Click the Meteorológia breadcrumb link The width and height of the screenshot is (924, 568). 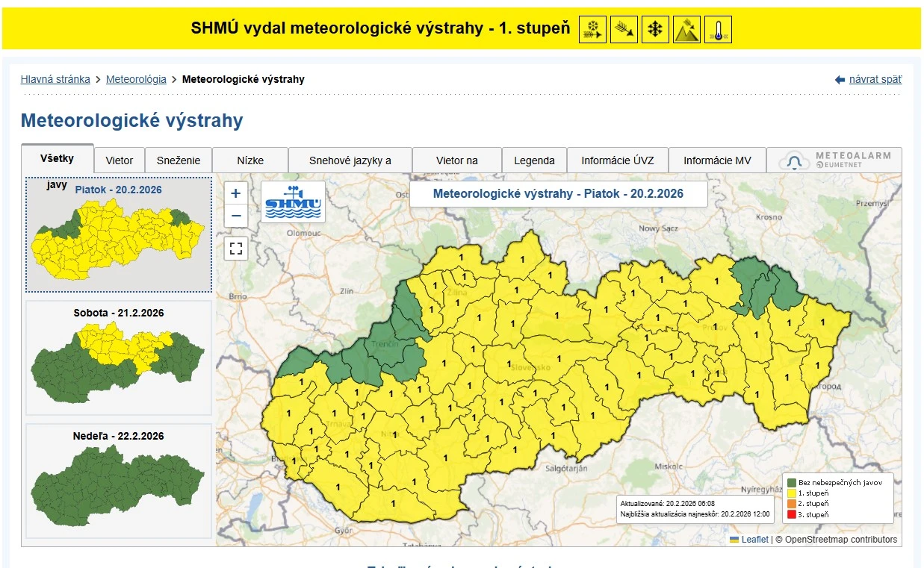pos(136,79)
